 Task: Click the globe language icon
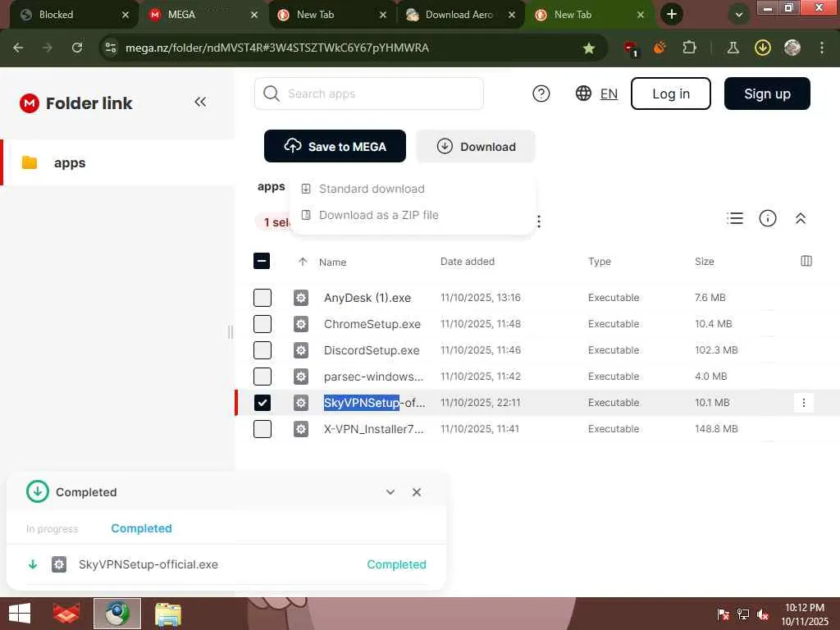point(583,94)
